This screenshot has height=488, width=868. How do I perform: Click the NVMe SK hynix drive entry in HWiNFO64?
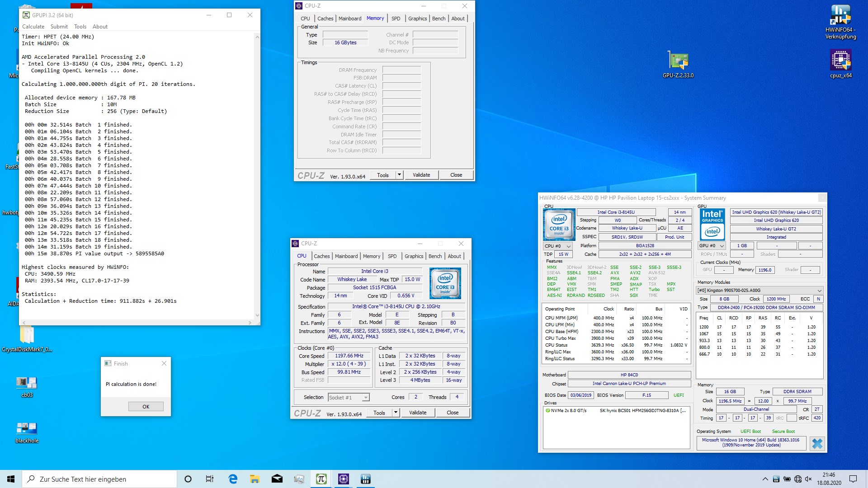[x=616, y=411]
